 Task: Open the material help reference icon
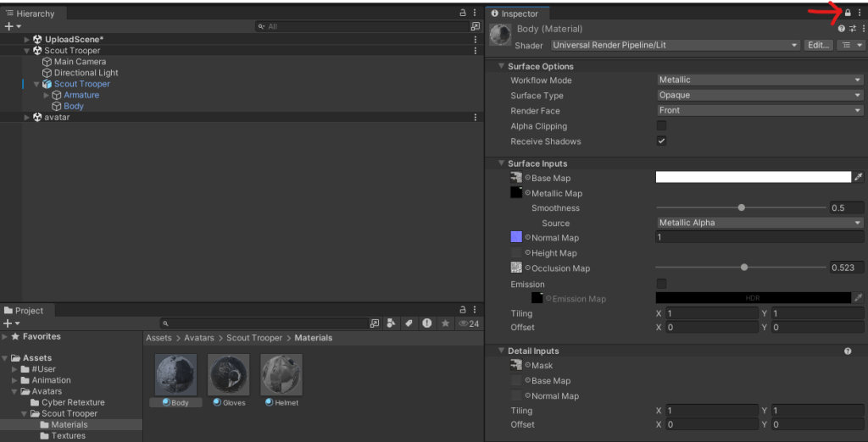pyautogui.click(x=841, y=29)
